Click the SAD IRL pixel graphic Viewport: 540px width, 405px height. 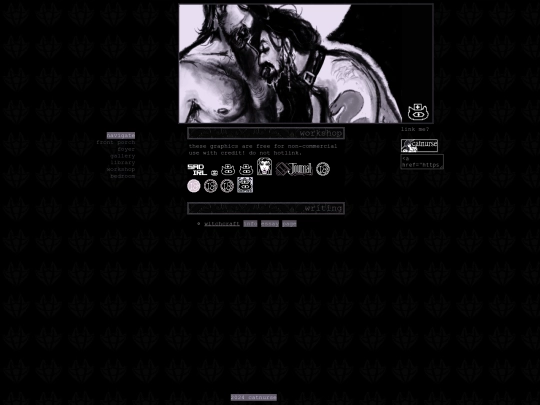197,170
